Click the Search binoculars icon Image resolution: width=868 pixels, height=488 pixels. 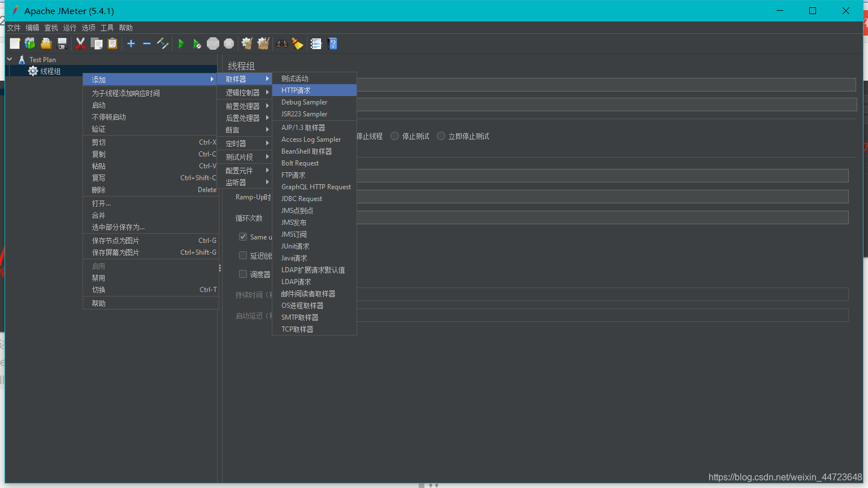(281, 43)
